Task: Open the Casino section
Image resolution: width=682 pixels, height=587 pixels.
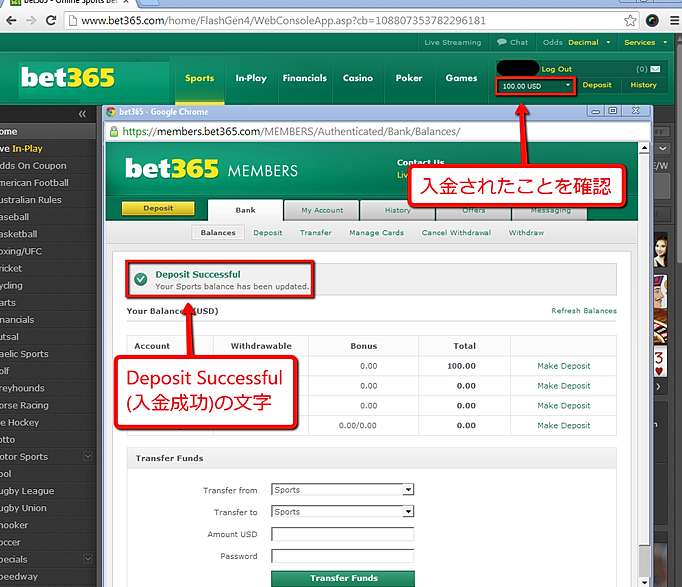Action: click(358, 78)
